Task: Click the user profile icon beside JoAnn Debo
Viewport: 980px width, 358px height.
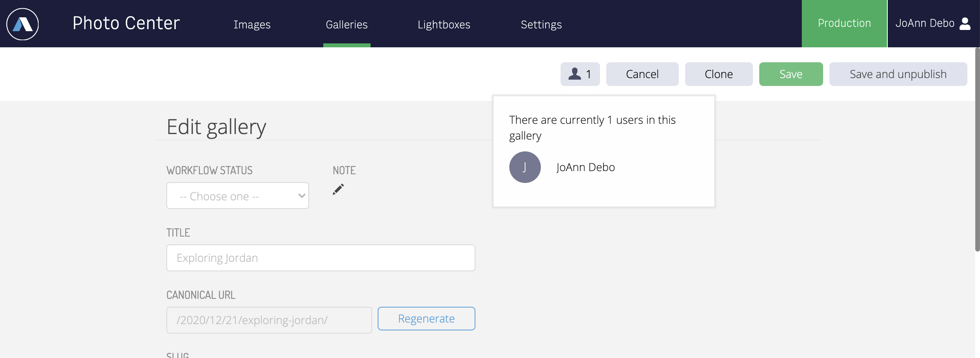Action: 965,24
